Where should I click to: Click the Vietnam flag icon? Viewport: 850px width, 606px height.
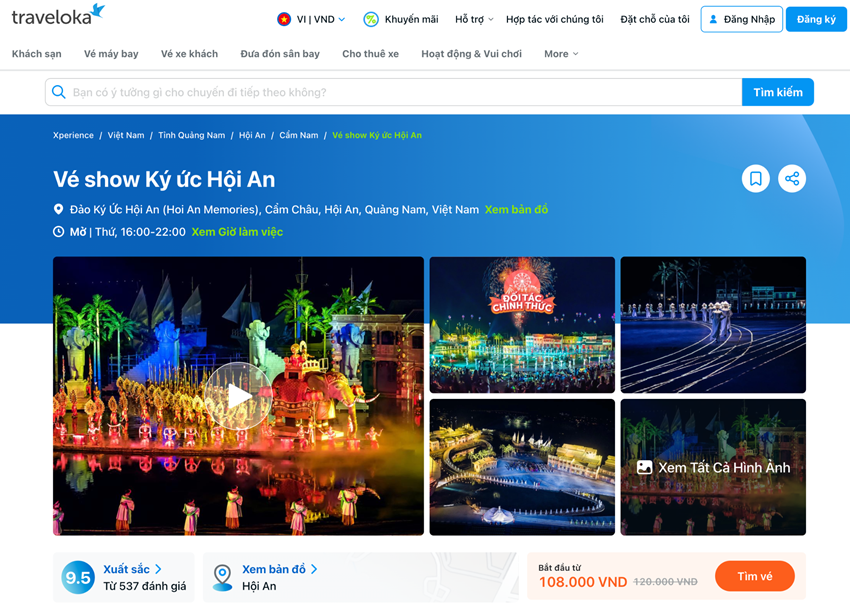[284, 20]
